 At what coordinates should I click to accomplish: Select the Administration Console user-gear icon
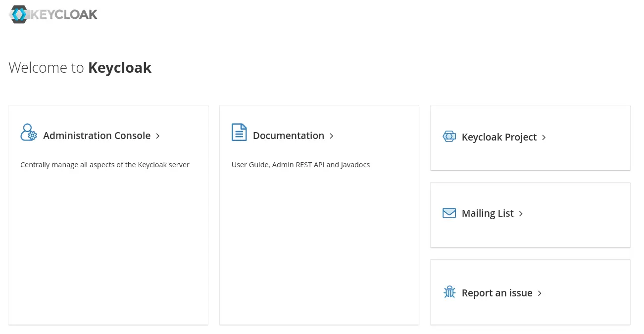click(x=28, y=132)
